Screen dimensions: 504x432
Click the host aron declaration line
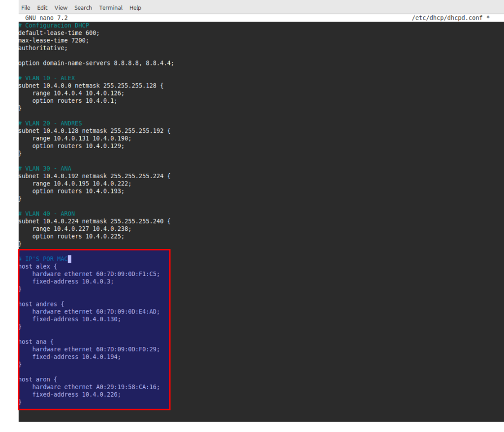(38, 379)
